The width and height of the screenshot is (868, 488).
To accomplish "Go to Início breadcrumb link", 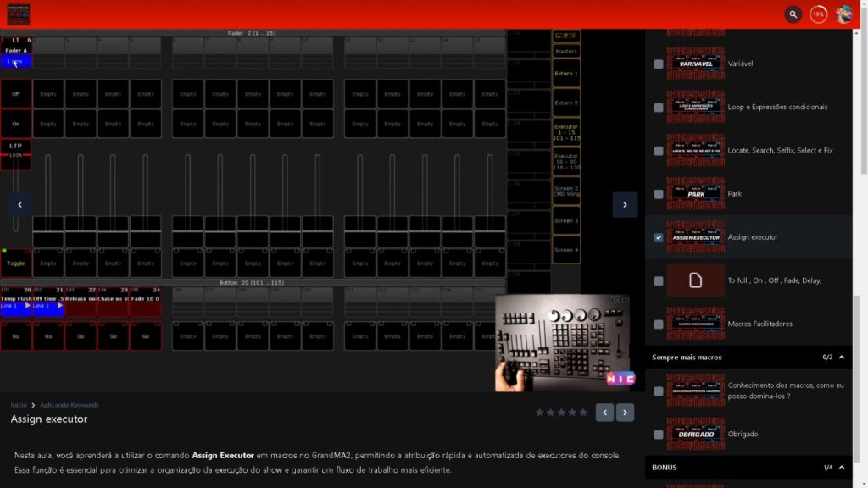I will click(x=19, y=405).
